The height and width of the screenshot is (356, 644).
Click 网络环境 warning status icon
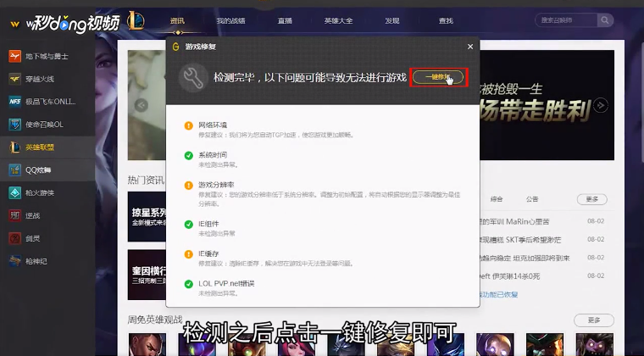[x=188, y=125]
